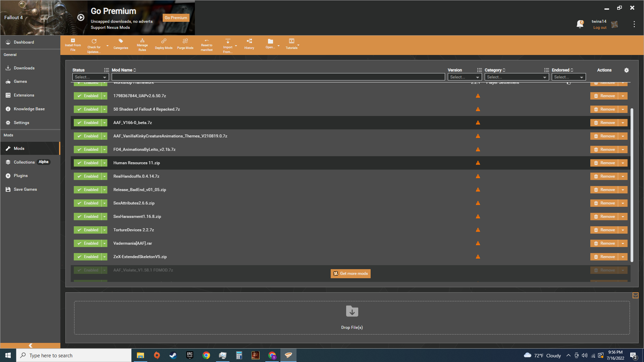Click Install From File toolbar icon
Screen dimensions: 644x362
pyautogui.click(x=73, y=45)
